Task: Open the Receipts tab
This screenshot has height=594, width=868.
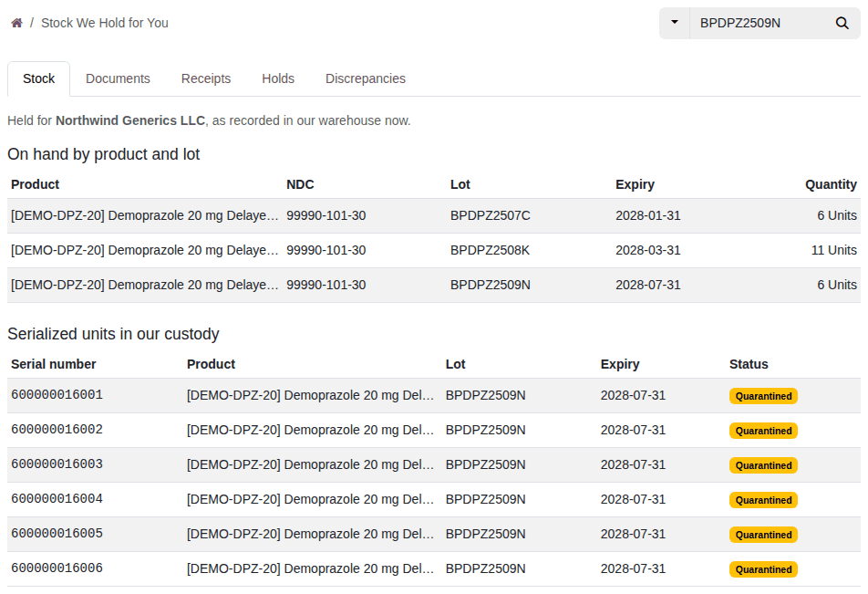Action: pyautogui.click(x=206, y=78)
